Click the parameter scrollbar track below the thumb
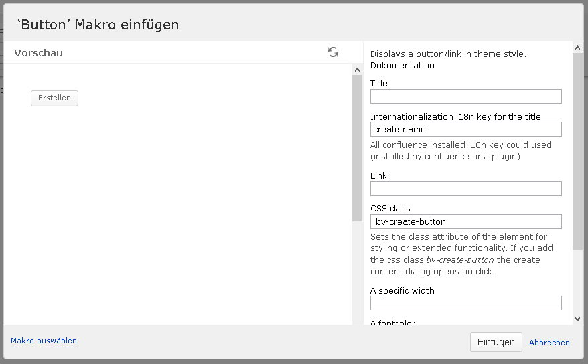 577,281
